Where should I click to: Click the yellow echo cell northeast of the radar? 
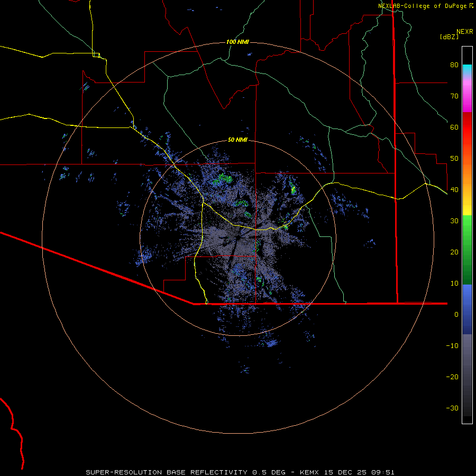[x=293, y=190]
